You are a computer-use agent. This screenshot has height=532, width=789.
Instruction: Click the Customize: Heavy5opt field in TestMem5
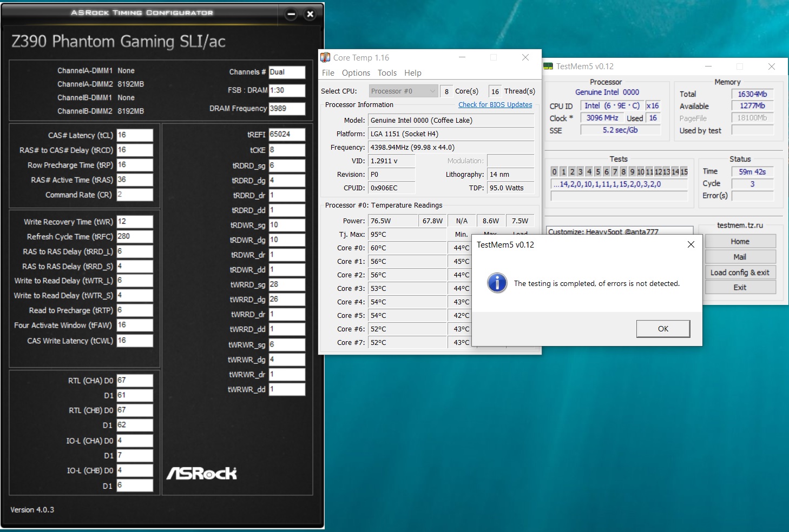(x=619, y=231)
